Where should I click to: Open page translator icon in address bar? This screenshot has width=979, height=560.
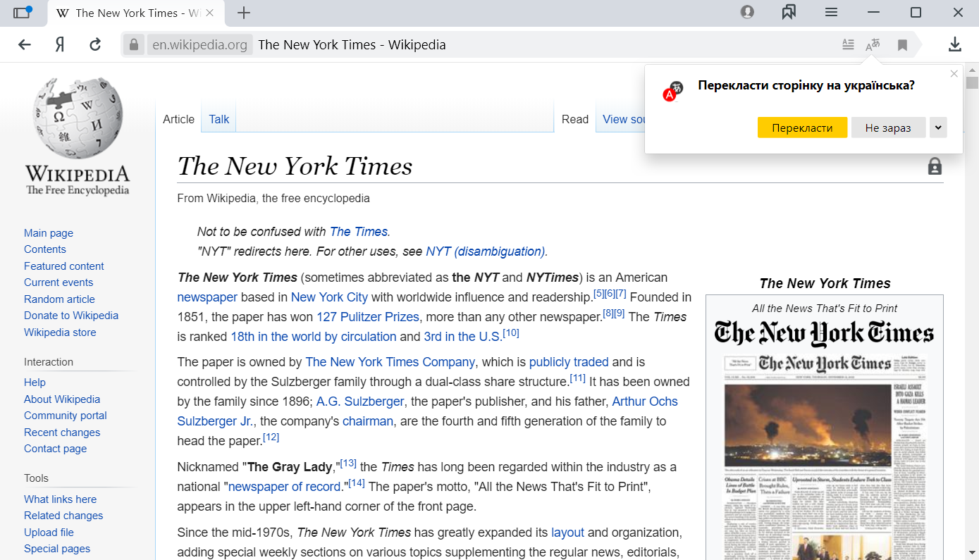(x=873, y=44)
